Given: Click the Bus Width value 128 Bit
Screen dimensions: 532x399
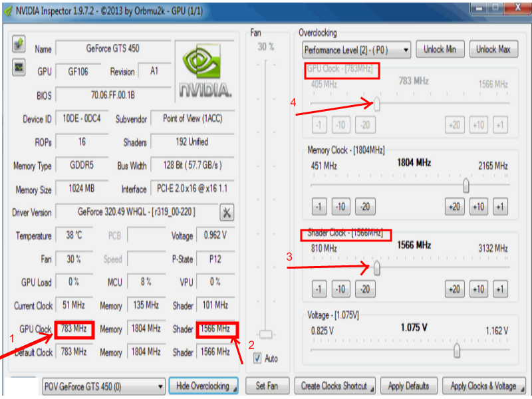Looking at the screenshot, I should (x=193, y=165).
